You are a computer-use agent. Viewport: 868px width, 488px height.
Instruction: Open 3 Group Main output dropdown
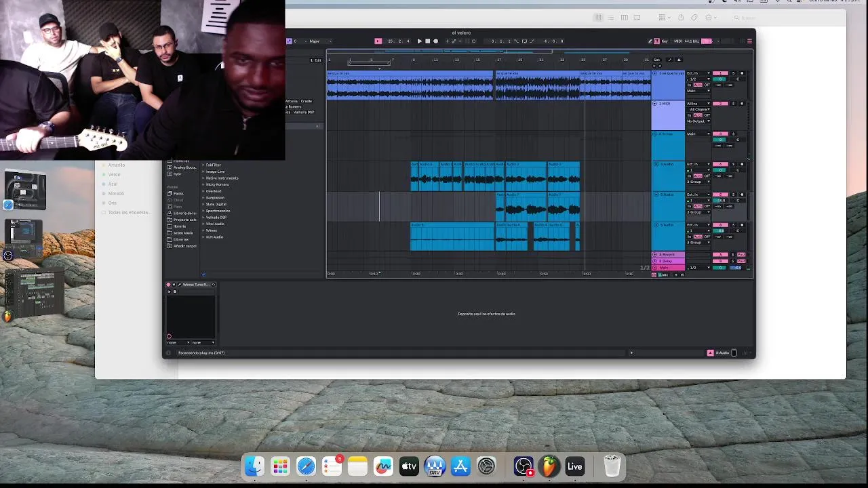[698, 134]
